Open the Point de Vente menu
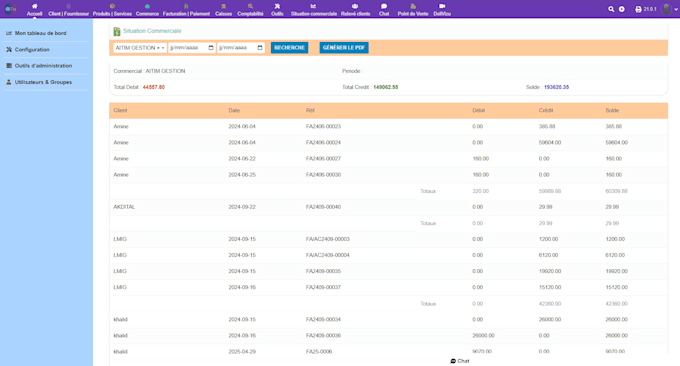The width and height of the screenshot is (680, 366). [413, 10]
